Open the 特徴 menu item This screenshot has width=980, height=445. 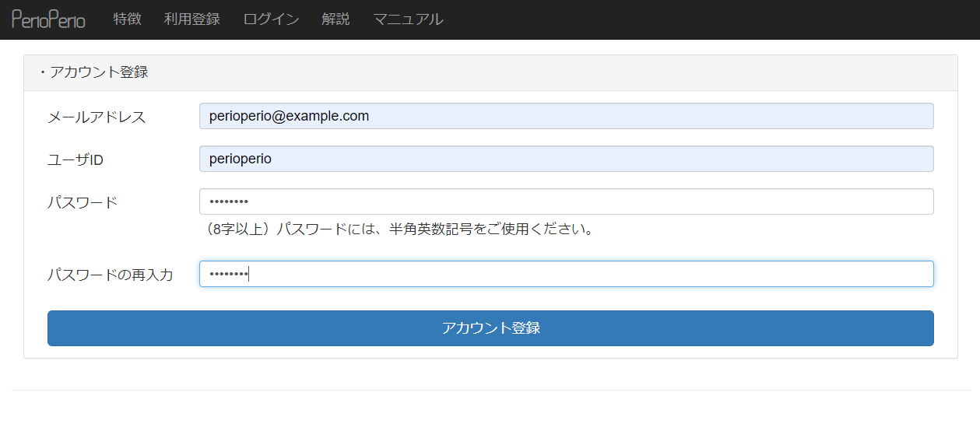(x=127, y=19)
